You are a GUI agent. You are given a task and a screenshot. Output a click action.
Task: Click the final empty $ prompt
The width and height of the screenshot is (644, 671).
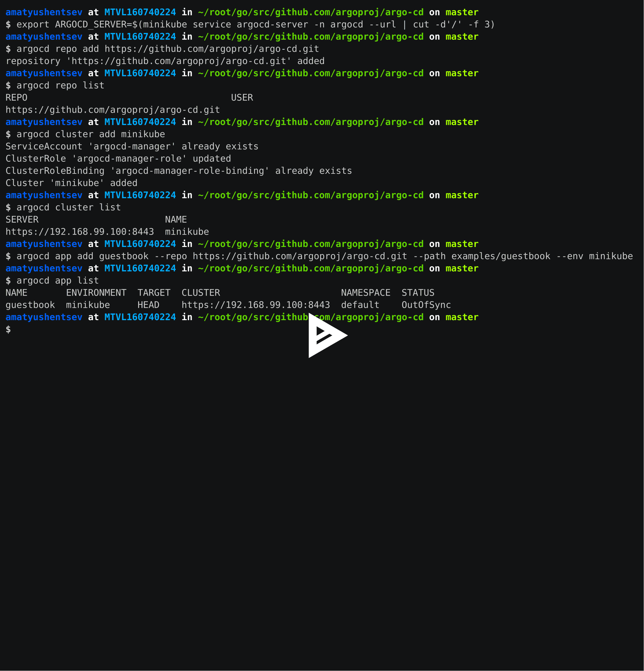coord(8,330)
